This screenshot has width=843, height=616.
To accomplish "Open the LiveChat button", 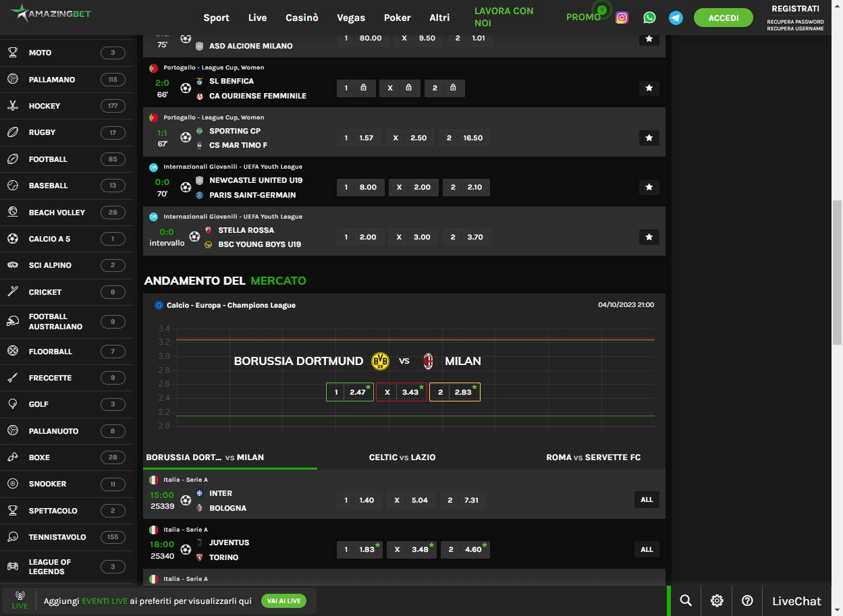I will click(x=796, y=600).
